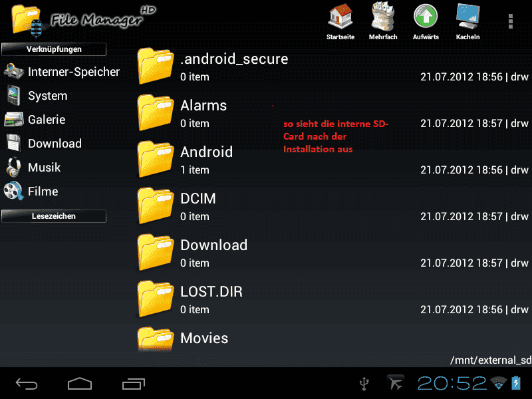Open the Musik headphones icon

click(13, 167)
